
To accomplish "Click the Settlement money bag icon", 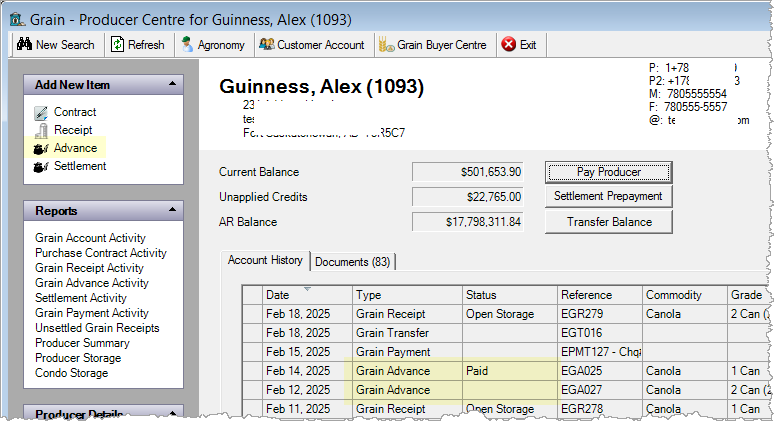I will 41,167.
